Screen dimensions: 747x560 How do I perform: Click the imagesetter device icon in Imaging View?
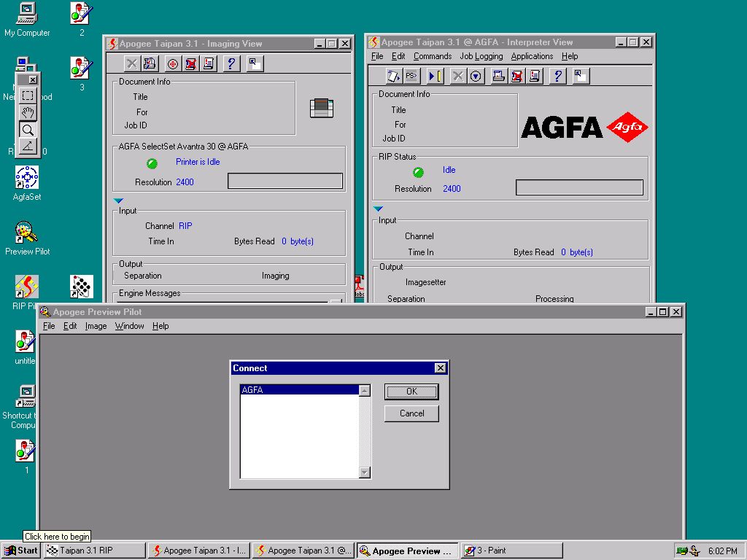point(322,108)
